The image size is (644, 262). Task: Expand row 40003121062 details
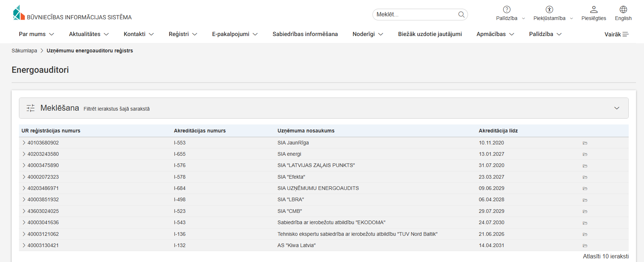click(x=24, y=234)
